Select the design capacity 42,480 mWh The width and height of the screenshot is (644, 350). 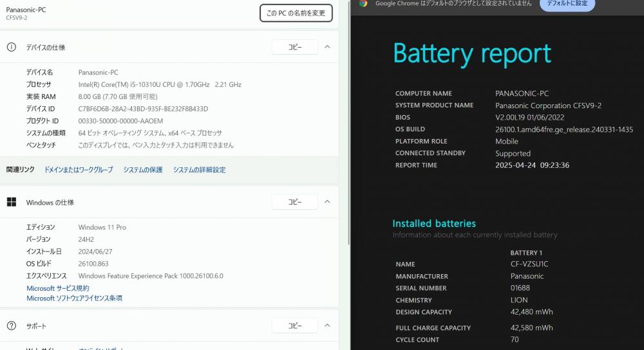(x=531, y=312)
